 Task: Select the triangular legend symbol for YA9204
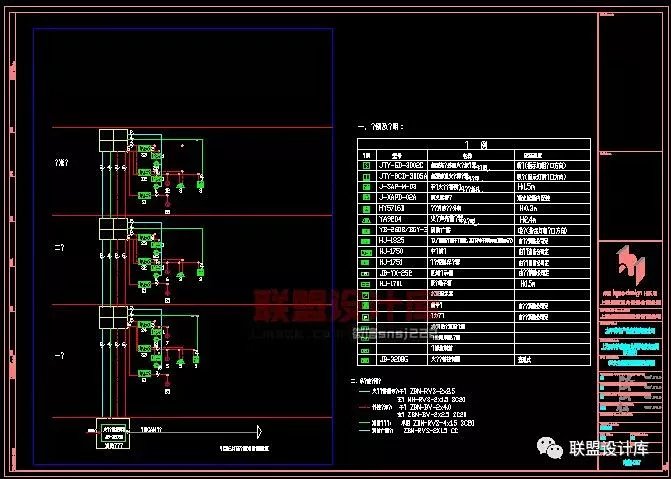pyautogui.click(x=366, y=219)
